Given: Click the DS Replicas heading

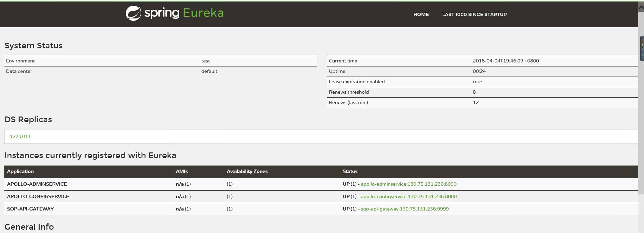Looking at the screenshot, I should [x=28, y=120].
